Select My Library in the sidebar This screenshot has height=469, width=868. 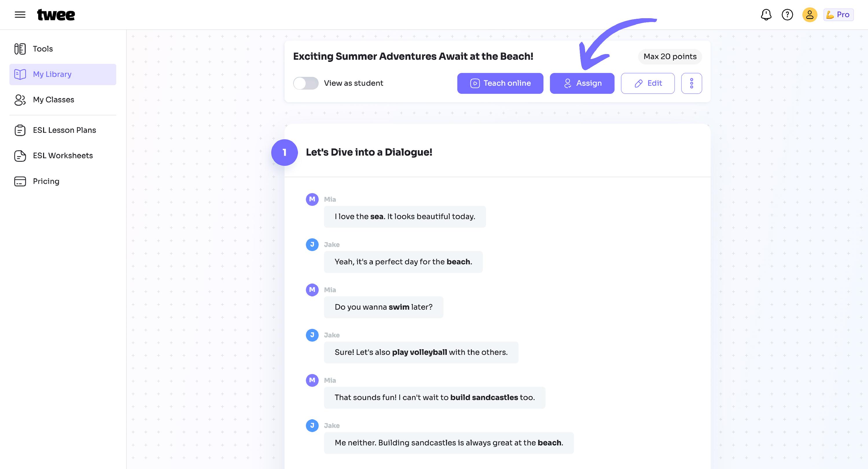tap(63, 74)
